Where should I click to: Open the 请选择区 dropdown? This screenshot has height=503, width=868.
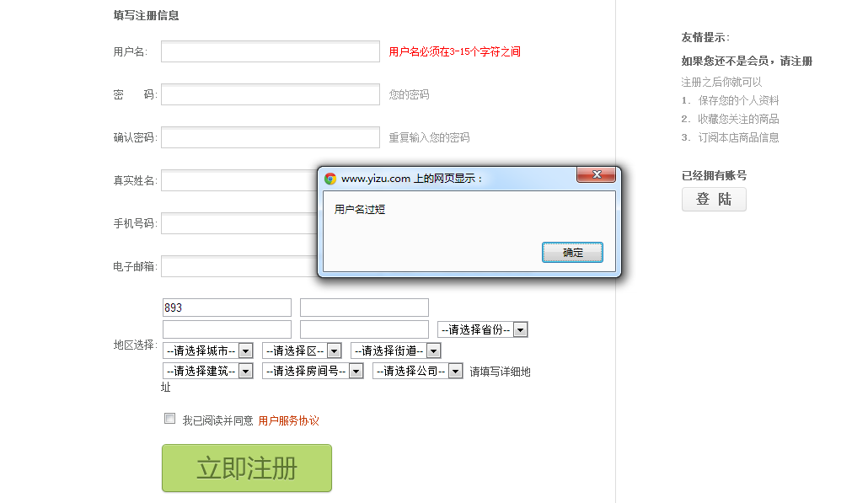(x=302, y=350)
